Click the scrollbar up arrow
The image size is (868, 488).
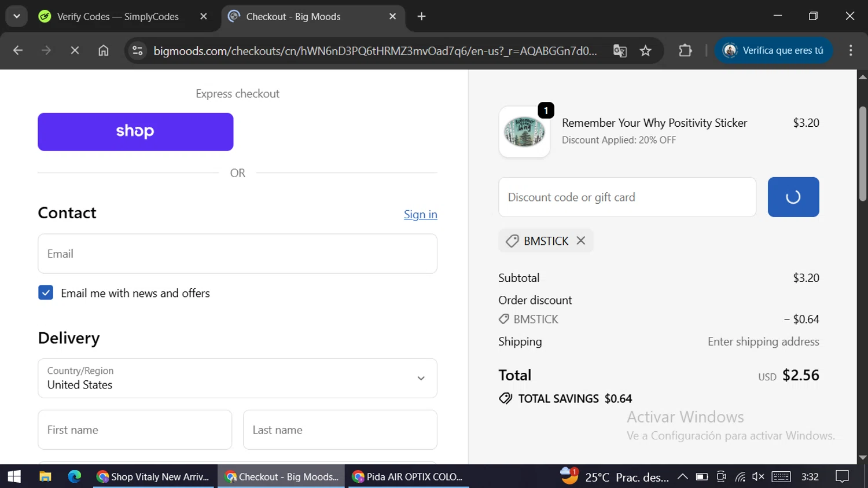click(863, 76)
